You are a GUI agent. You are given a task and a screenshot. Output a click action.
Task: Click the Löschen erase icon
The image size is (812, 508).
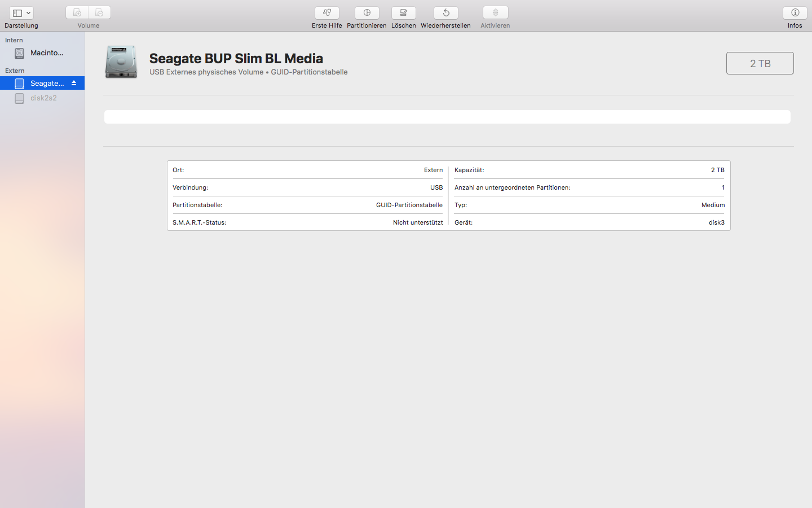point(404,12)
